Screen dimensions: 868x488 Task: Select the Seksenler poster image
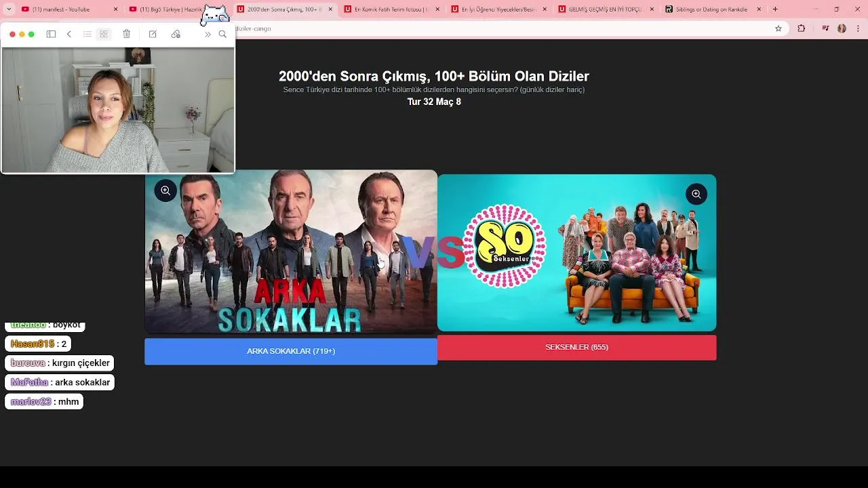576,253
